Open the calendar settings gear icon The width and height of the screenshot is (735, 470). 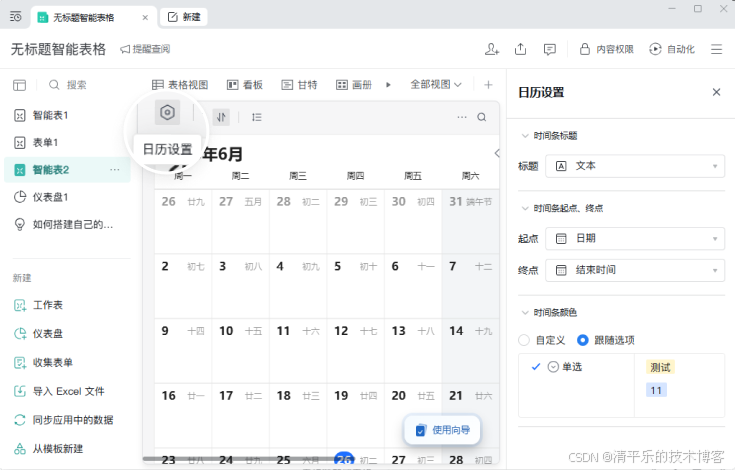pyautogui.click(x=167, y=112)
